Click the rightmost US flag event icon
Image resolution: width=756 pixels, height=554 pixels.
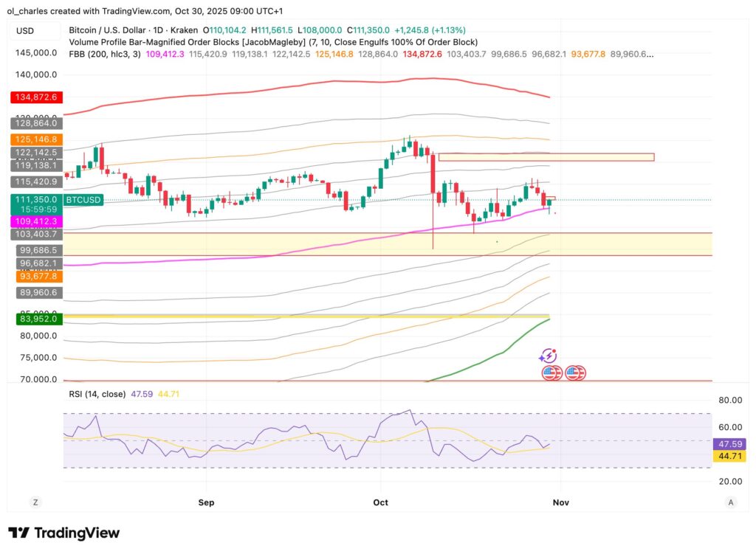pyautogui.click(x=581, y=373)
